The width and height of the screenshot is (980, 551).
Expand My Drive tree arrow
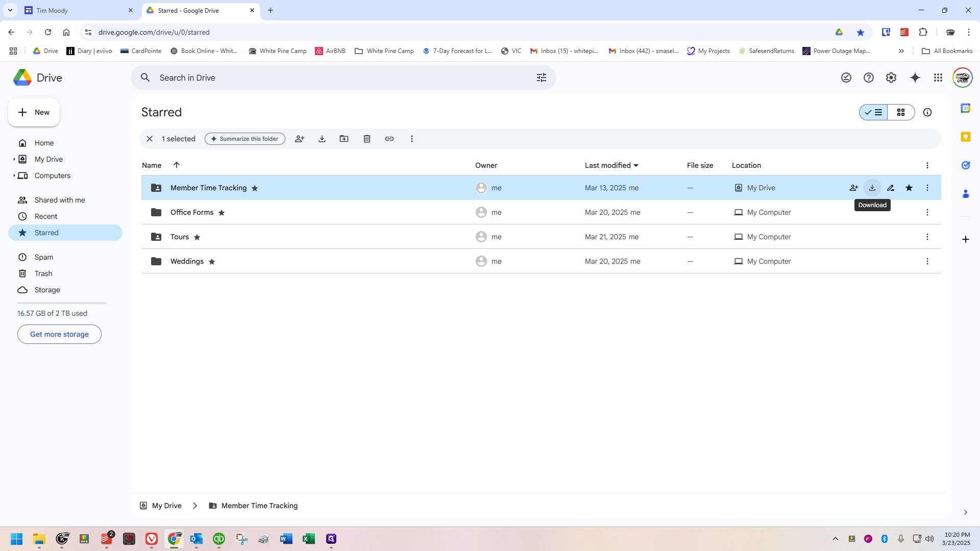pyautogui.click(x=14, y=159)
